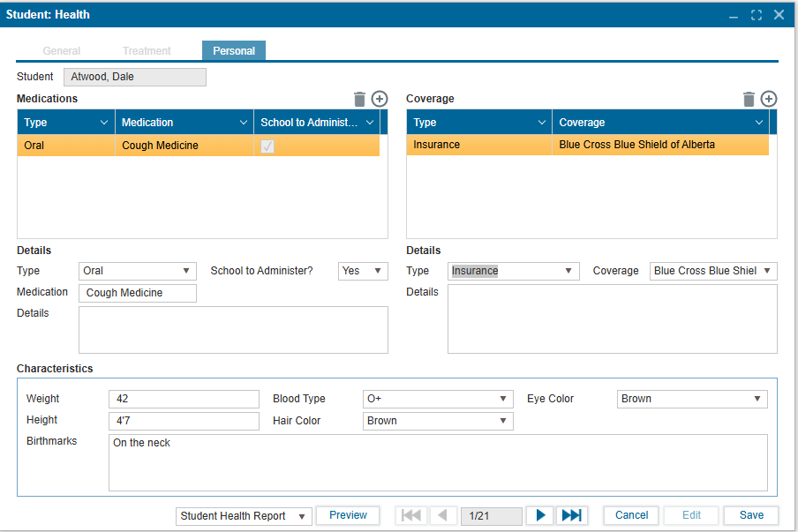Go to next student record
Viewport: 798px width, 532px height.
(541, 515)
